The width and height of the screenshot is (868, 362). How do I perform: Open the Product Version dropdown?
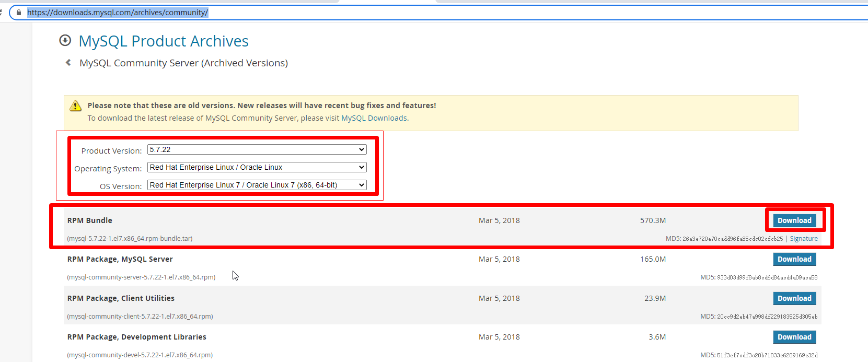click(257, 149)
